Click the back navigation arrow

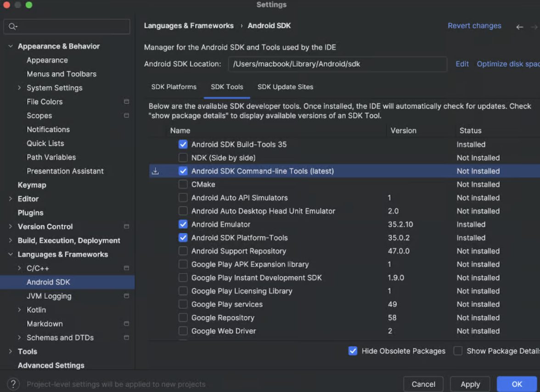(x=519, y=27)
